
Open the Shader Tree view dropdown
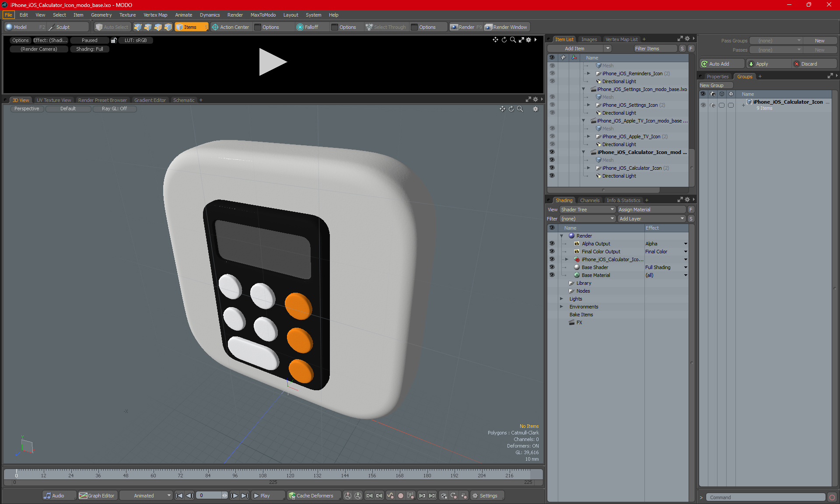tap(588, 210)
